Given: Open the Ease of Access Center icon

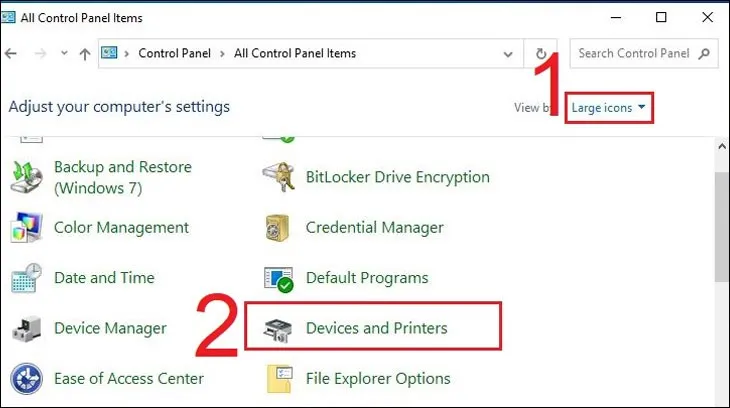Looking at the screenshot, I should point(26,379).
